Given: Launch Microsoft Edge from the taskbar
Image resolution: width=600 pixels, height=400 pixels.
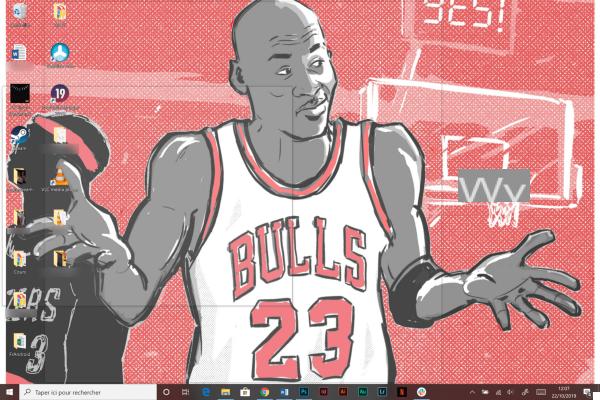Looking at the screenshot, I should (x=206, y=392).
